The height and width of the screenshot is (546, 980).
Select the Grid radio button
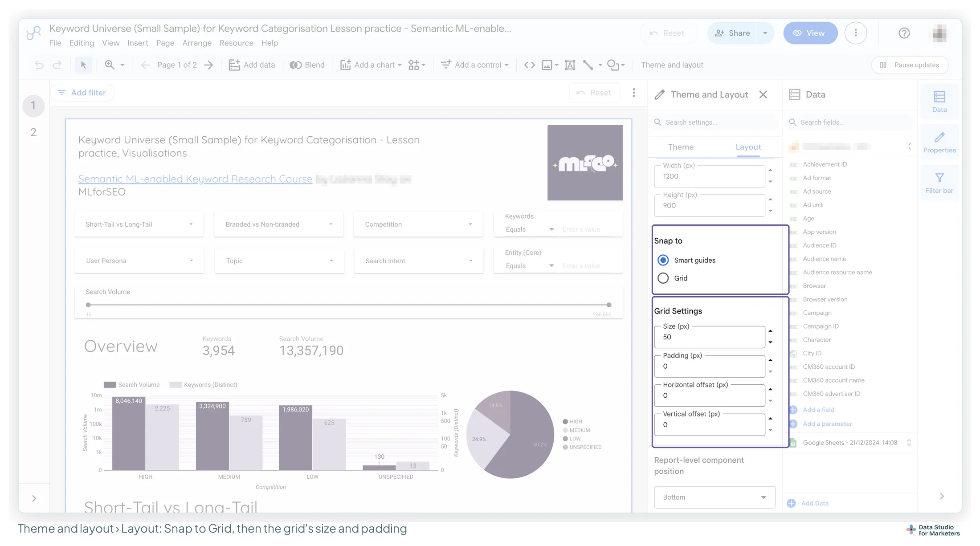point(663,278)
